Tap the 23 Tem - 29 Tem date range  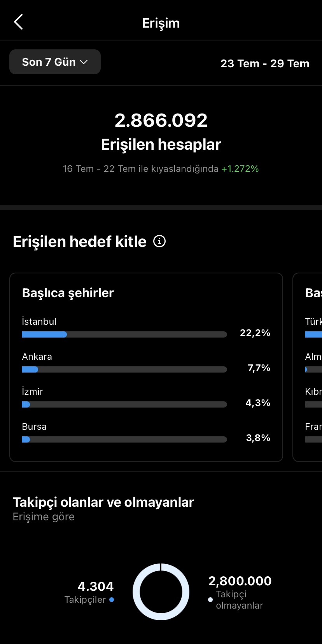(265, 63)
